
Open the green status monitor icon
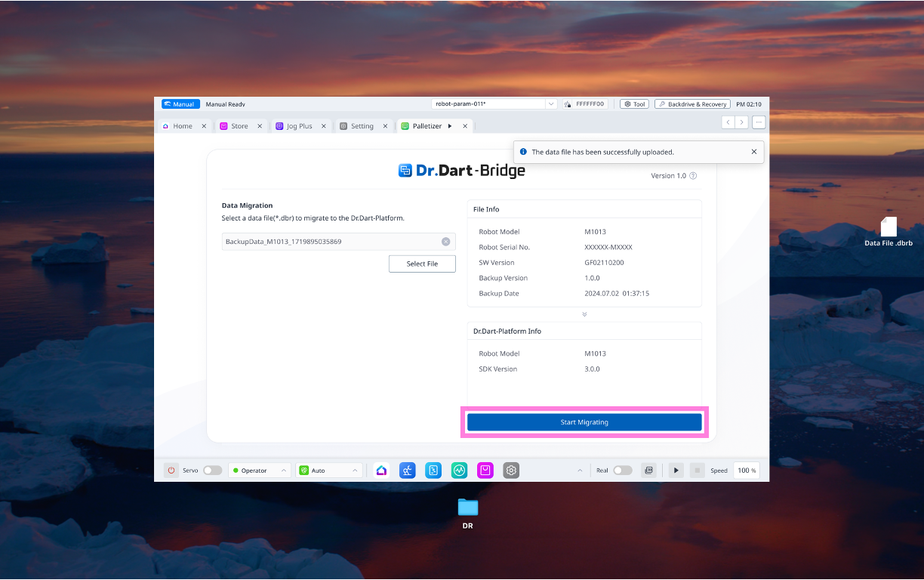click(459, 470)
